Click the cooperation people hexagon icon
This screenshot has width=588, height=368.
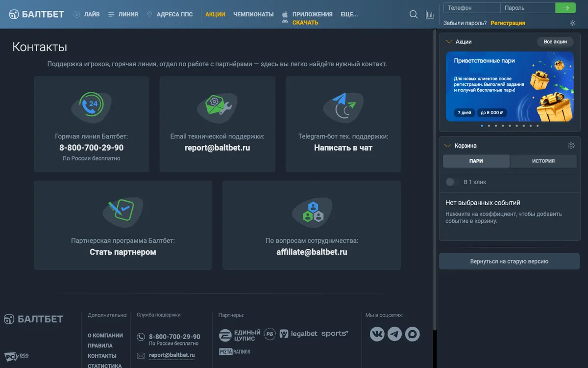click(x=312, y=211)
